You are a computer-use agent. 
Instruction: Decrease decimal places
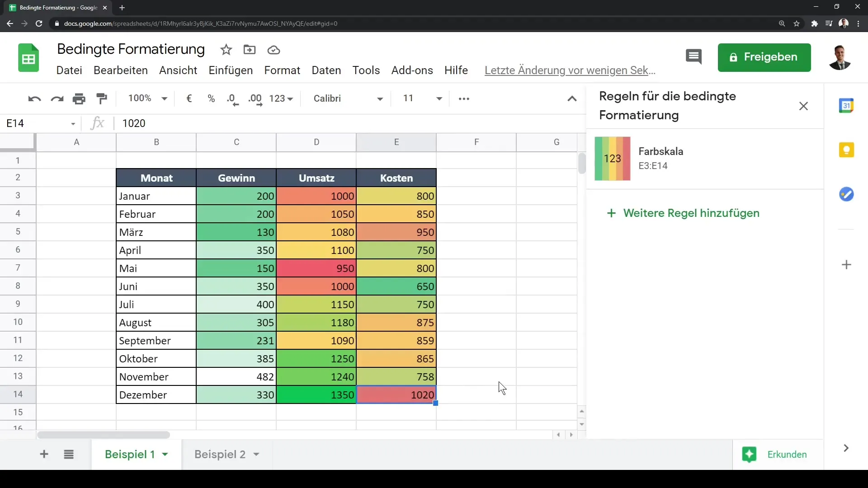(232, 99)
